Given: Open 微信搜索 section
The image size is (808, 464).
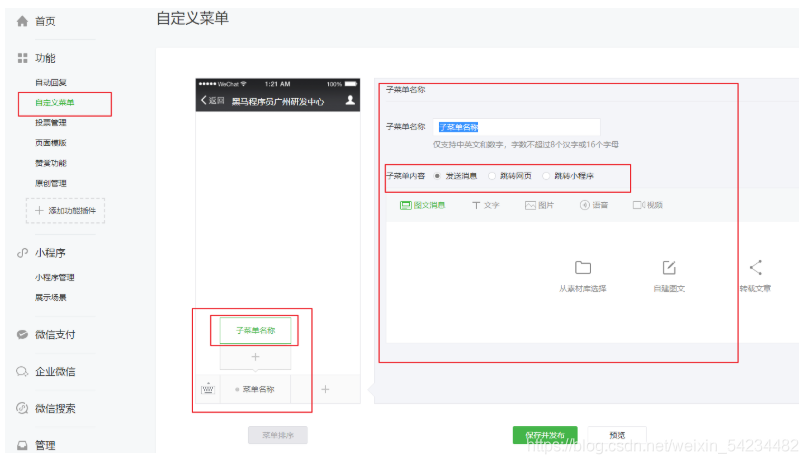Looking at the screenshot, I should click(x=55, y=408).
